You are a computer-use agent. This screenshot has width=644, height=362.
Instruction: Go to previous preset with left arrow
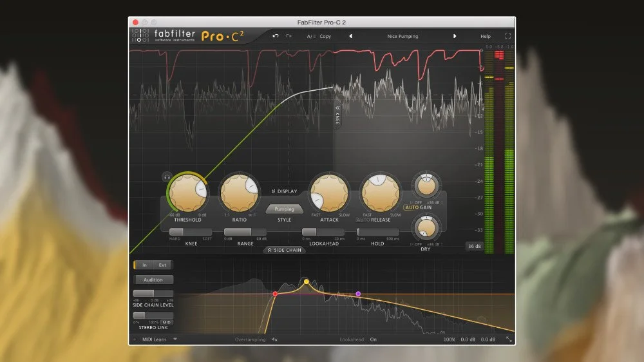350,36
